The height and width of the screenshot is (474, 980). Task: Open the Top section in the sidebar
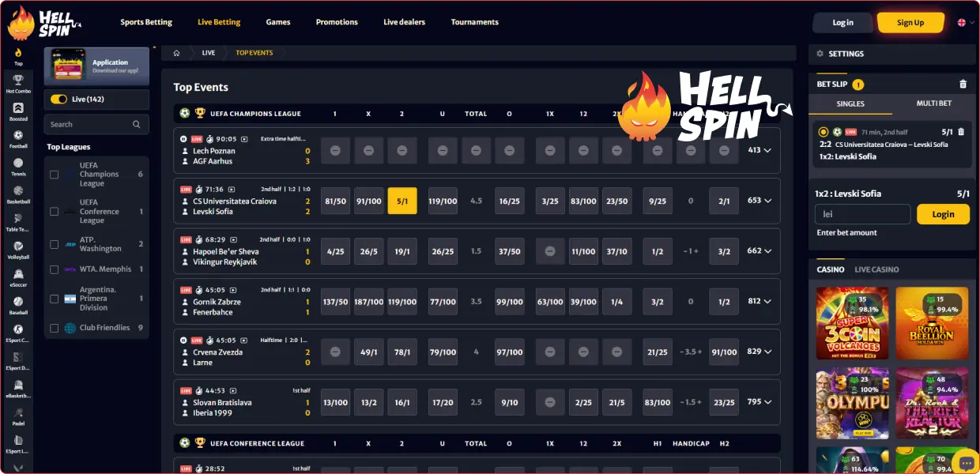tap(18, 57)
